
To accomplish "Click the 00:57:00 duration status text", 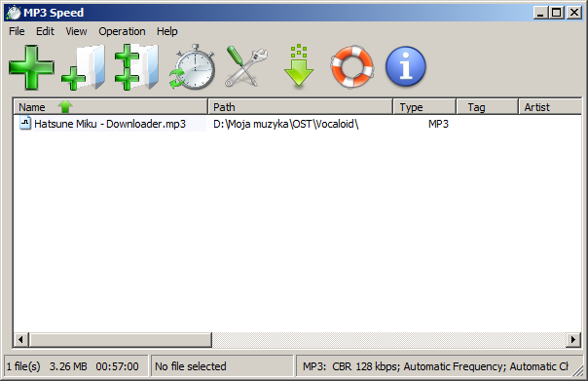I will pyautogui.click(x=117, y=366).
